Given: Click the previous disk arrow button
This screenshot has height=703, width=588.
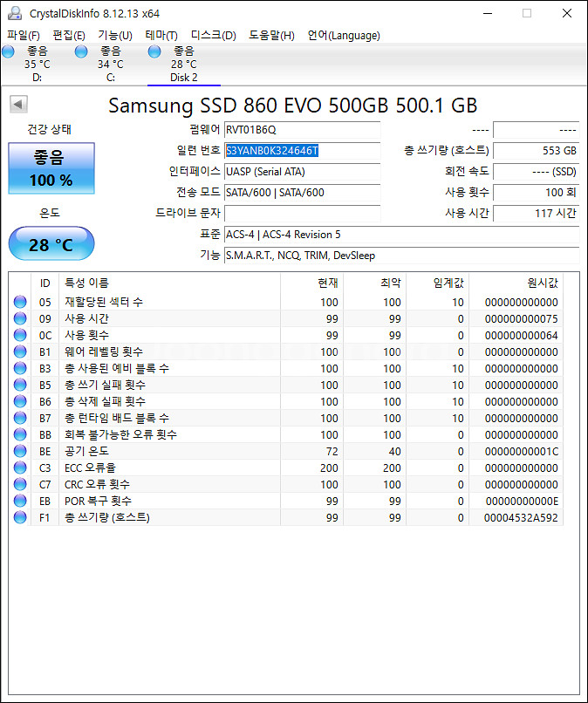Looking at the screenshot, I should (18, 105).
